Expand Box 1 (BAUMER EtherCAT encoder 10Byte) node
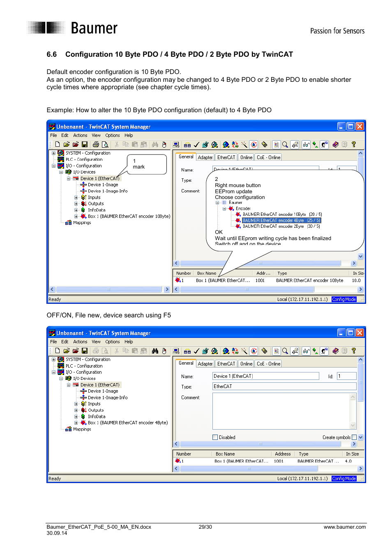Image resolution: width=392 pixels, height=555 pixels. [x=76, y=216]
